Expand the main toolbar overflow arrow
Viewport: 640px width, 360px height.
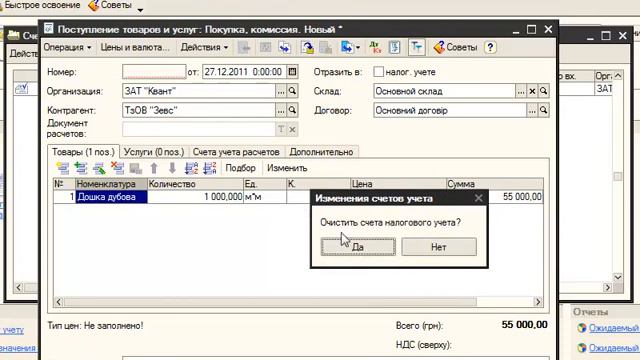coord(140,10)
